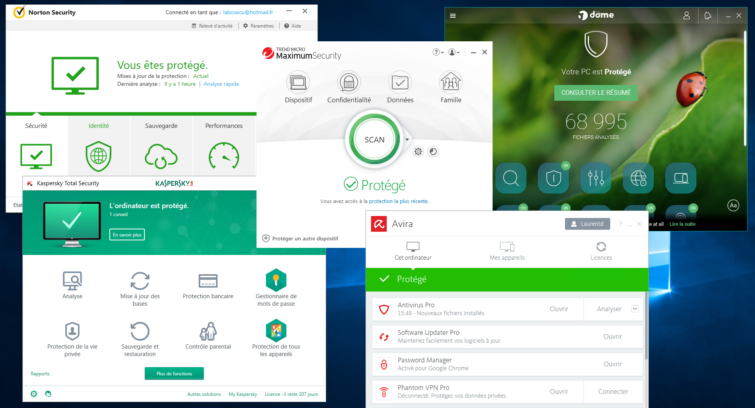Open Panda Dome user account icon
This screenshot has height=408, width=755.
(687, 16)
